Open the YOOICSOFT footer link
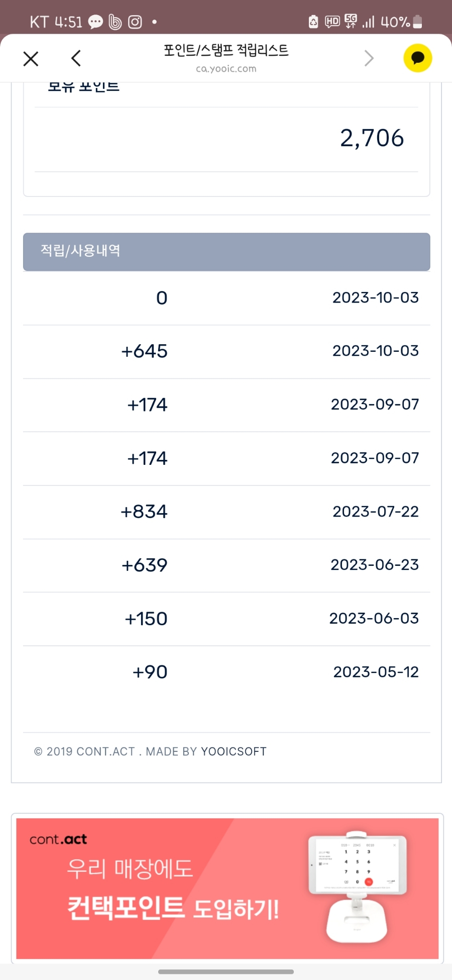 [234, 751]
